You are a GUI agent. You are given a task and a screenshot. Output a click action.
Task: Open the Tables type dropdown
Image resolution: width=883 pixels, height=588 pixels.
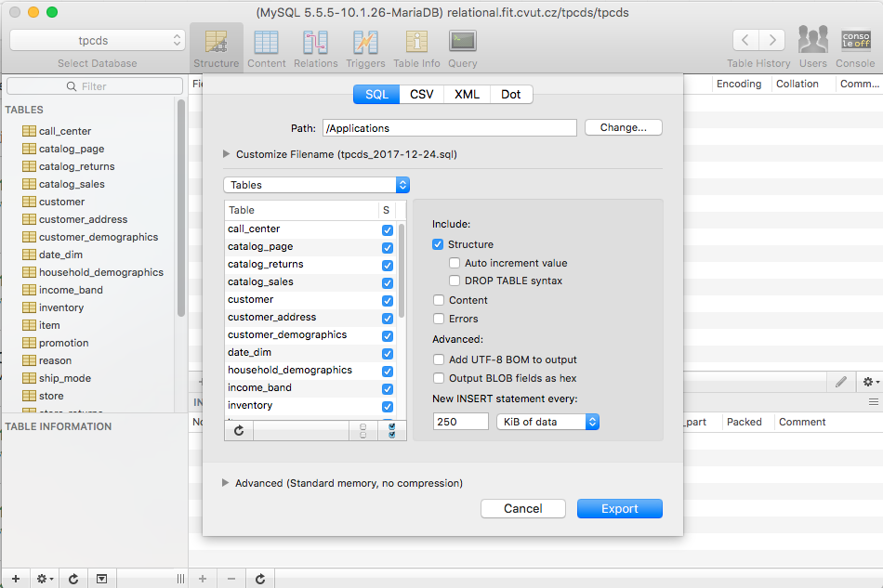[x=316, y=185]
